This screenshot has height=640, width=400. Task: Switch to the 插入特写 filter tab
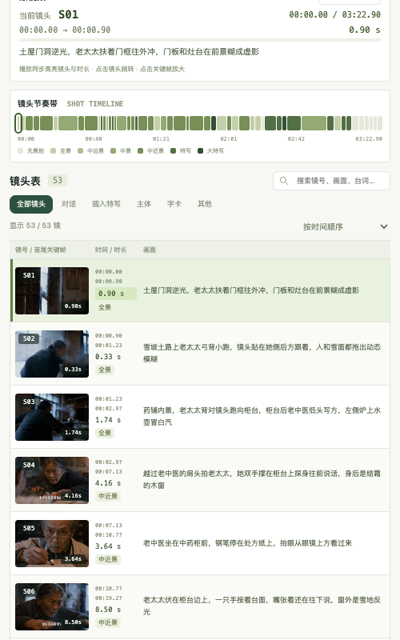pos(106,204)
